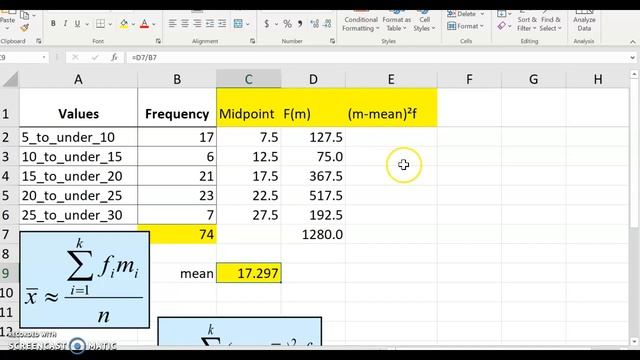This screenshot has height=360, width=640.
Task: Open the Clipboard dialog launcher
Action: (39, 41)
